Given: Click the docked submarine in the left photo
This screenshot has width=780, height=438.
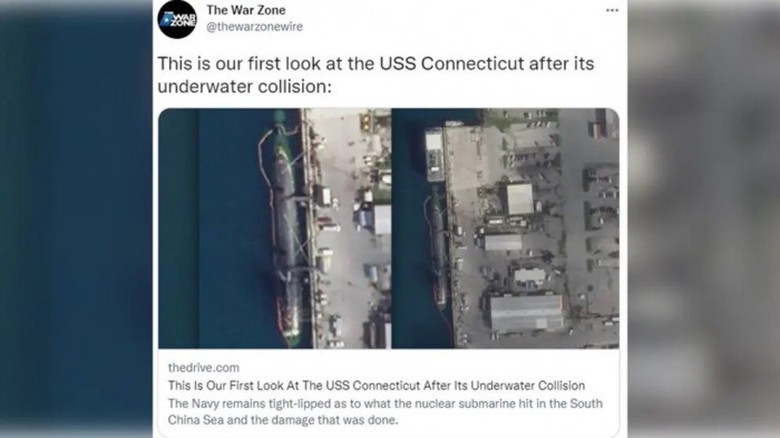Looking at the screenshot, I should point(286,234).
